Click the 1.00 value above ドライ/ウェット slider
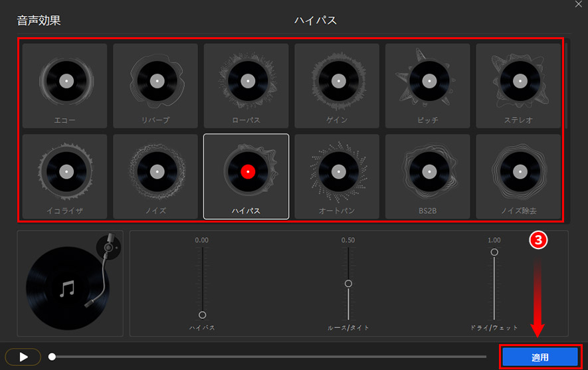The width and height of the screenshot is (588, 370). (494, 240)
